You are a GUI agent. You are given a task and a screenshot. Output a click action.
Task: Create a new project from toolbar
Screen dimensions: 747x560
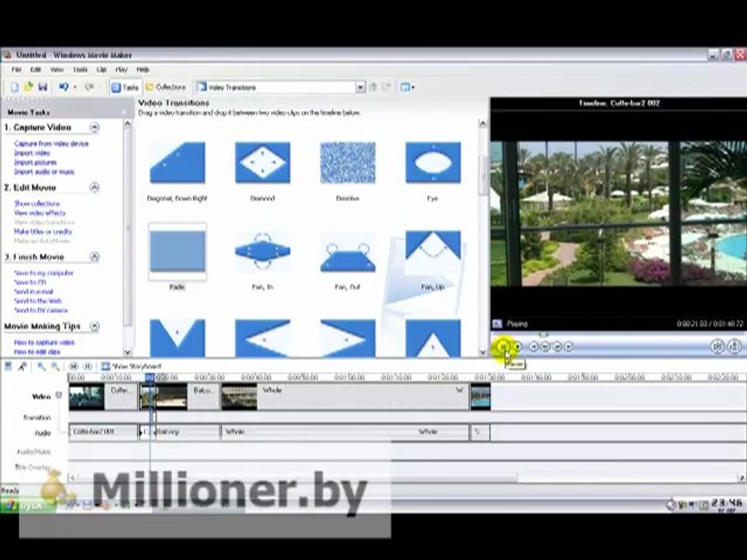(14, 87)
